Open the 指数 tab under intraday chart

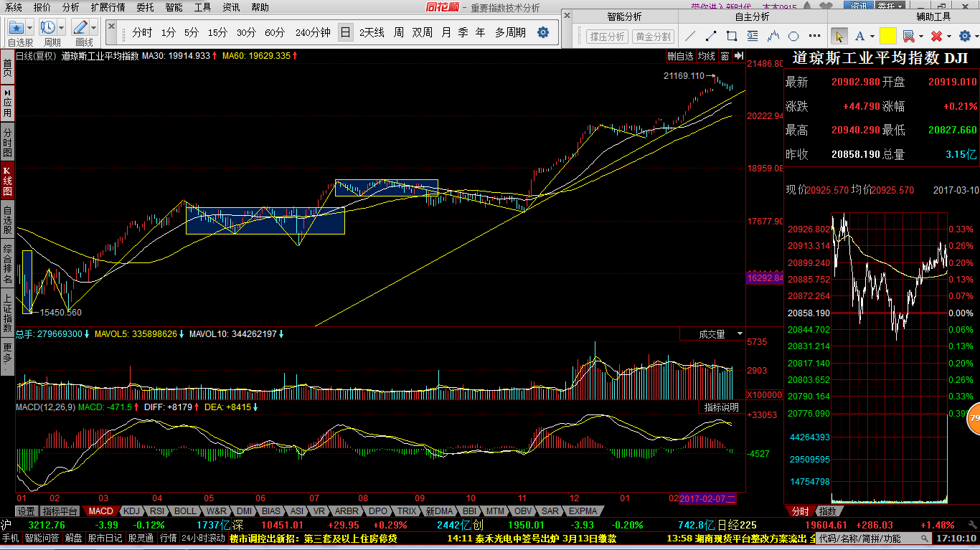[x=827, y=511]
